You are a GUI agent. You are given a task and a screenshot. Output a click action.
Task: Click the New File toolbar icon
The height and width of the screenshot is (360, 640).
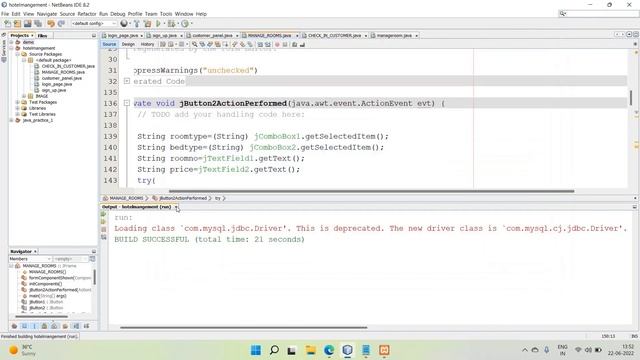[x=7, y=24]
